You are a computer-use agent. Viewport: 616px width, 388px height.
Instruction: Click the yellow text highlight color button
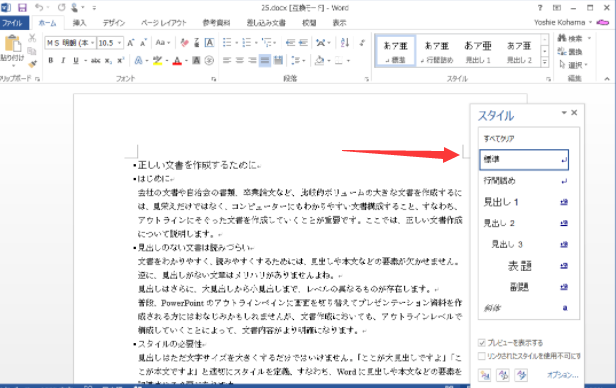click(x=157, y=60)
